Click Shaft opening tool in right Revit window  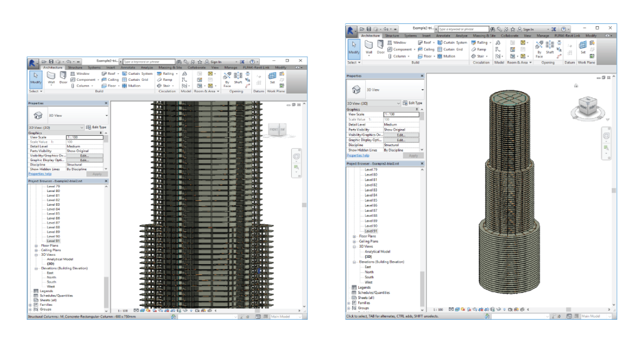pyautogui.click(x=550, y=48)
